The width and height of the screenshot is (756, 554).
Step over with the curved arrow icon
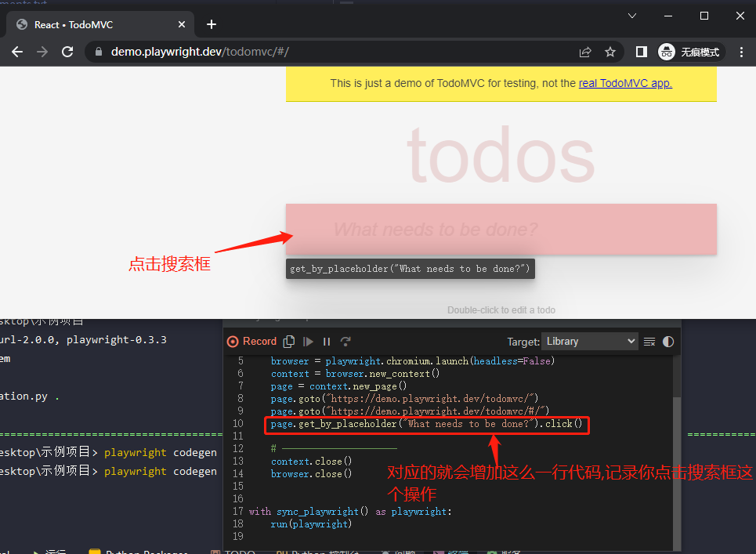345,342
